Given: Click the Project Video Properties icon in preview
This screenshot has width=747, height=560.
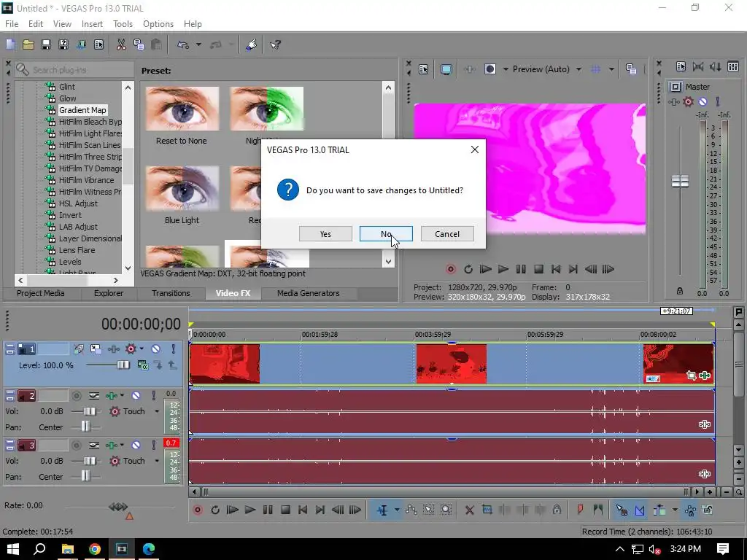Looking at the screenshot, I should click(x=424, y=69).
